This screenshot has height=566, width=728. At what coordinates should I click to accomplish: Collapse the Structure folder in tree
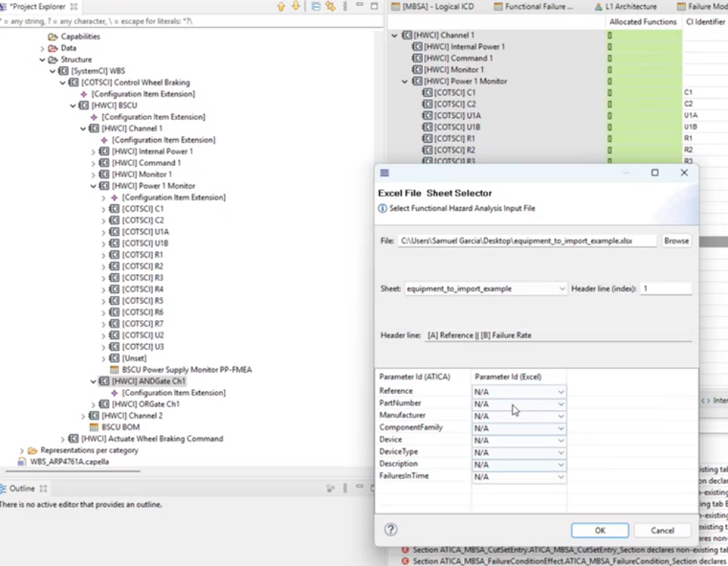pyautogui.click(x=42, y=59)
